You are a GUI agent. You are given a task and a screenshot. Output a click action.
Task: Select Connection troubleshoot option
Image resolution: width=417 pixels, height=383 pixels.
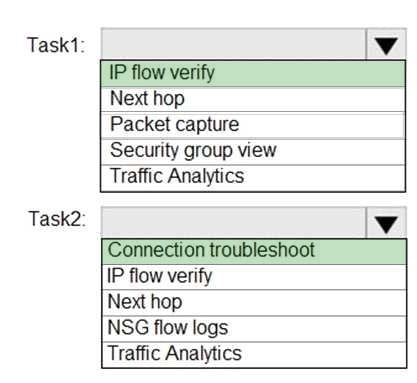pyautogui.click(x=254, y=251)
